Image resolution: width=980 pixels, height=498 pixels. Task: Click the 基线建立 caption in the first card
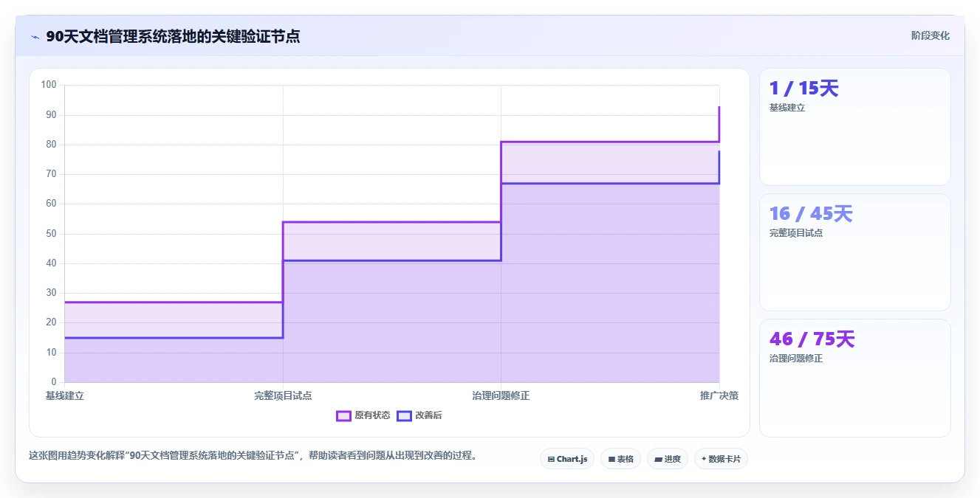(x=787, y=108)
